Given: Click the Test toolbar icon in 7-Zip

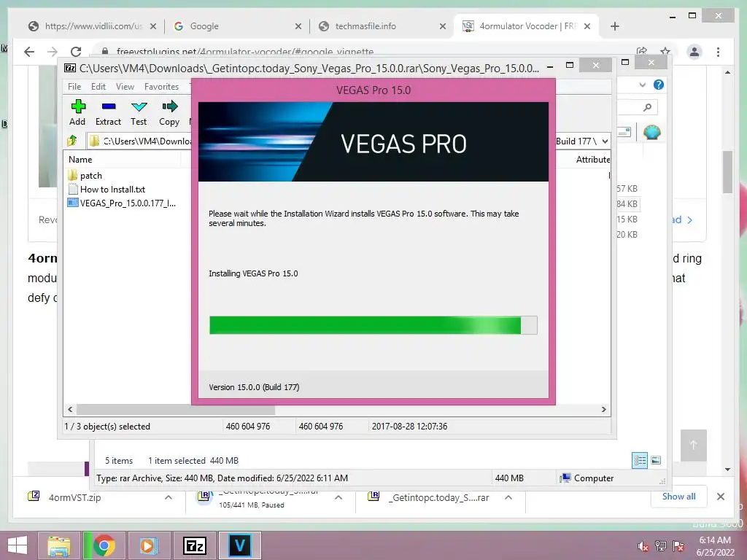Looking at the screenshot, I should (x=139, y=106).
